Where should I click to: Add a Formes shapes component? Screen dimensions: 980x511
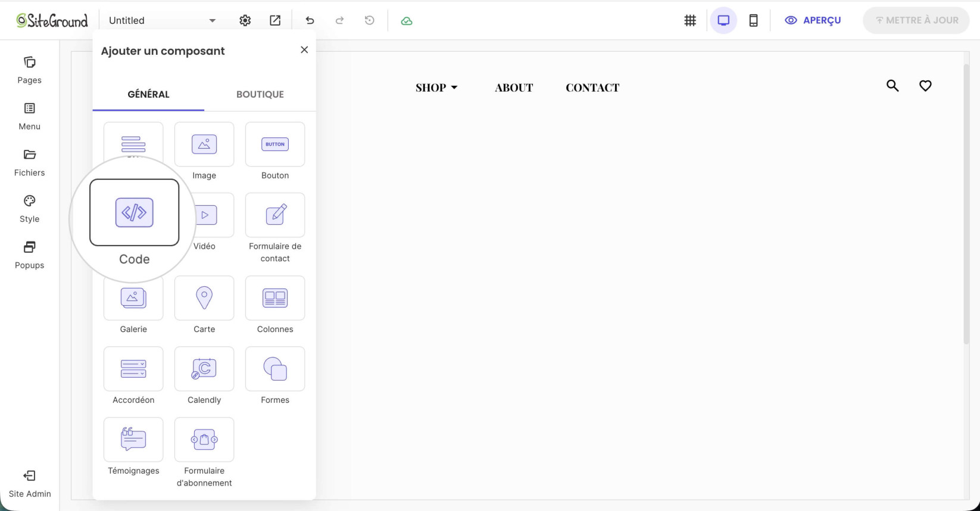(x=275, y=368)
